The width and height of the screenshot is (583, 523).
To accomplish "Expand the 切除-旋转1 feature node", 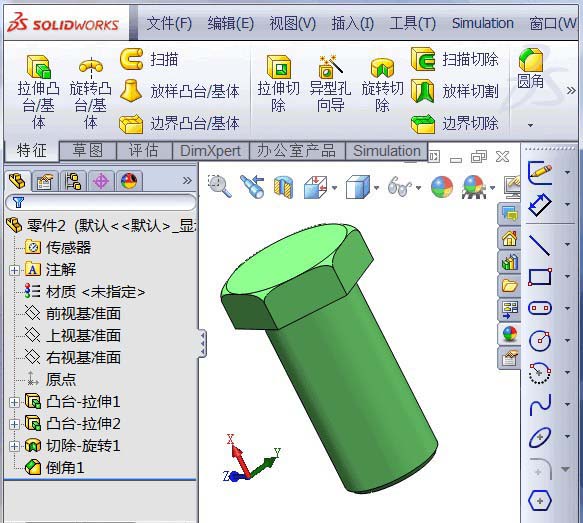I will [14, 446].
